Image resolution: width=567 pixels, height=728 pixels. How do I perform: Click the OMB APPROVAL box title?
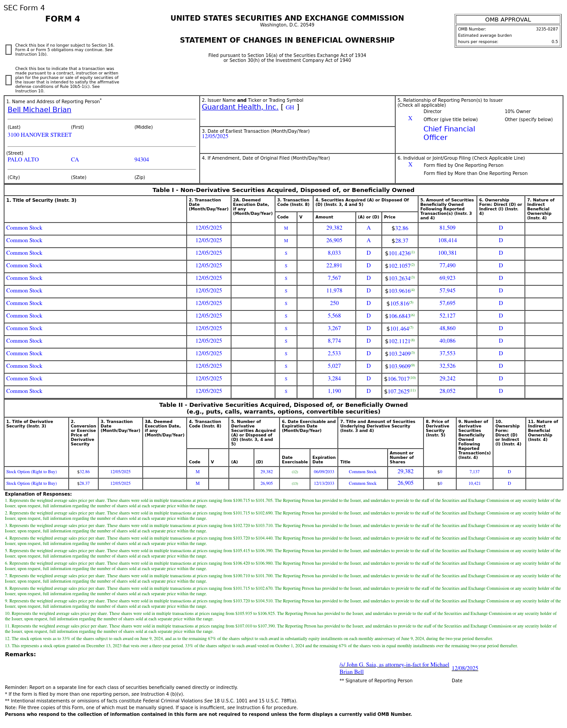pos(508,20)
